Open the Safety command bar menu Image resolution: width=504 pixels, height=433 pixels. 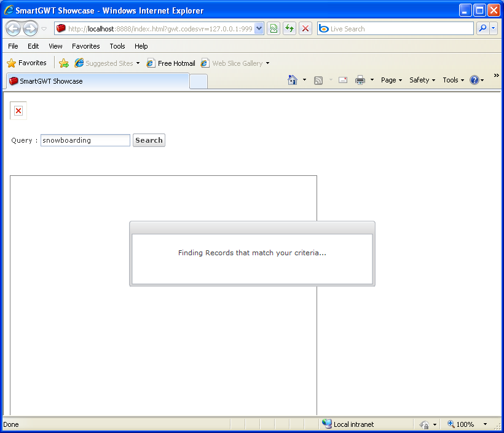click(x=422, y=80)
